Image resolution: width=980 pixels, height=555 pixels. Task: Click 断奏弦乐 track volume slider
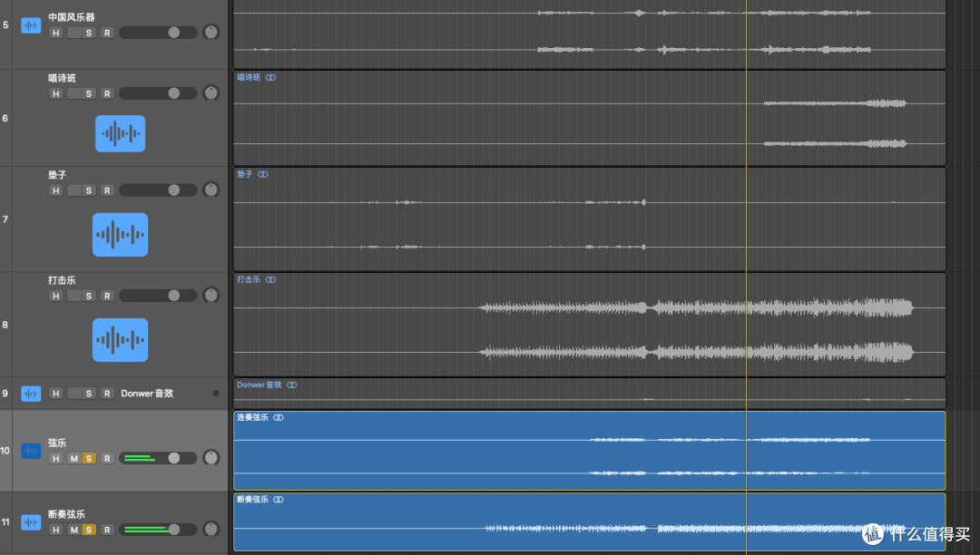(x=158, y=530)
